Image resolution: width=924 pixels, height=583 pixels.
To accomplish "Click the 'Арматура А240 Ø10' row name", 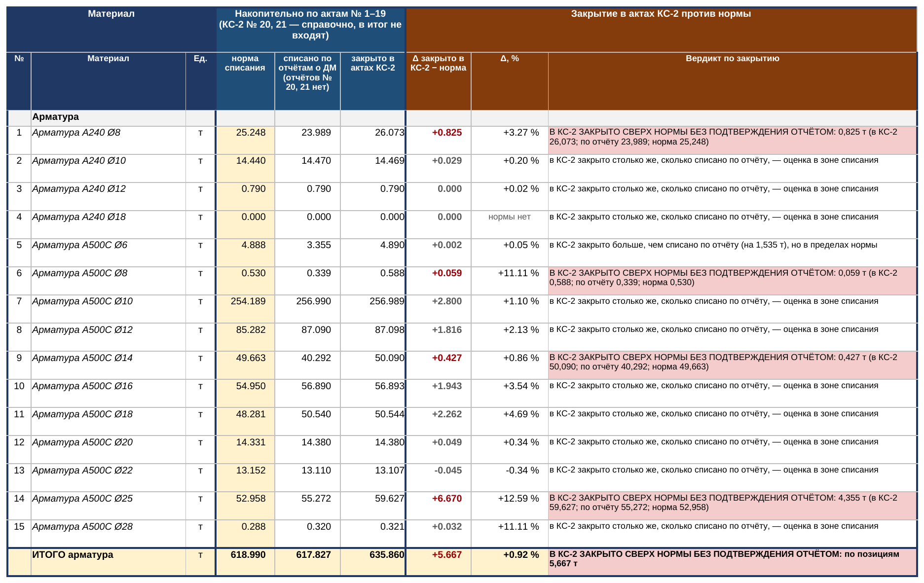I will [x=108, y=168].
